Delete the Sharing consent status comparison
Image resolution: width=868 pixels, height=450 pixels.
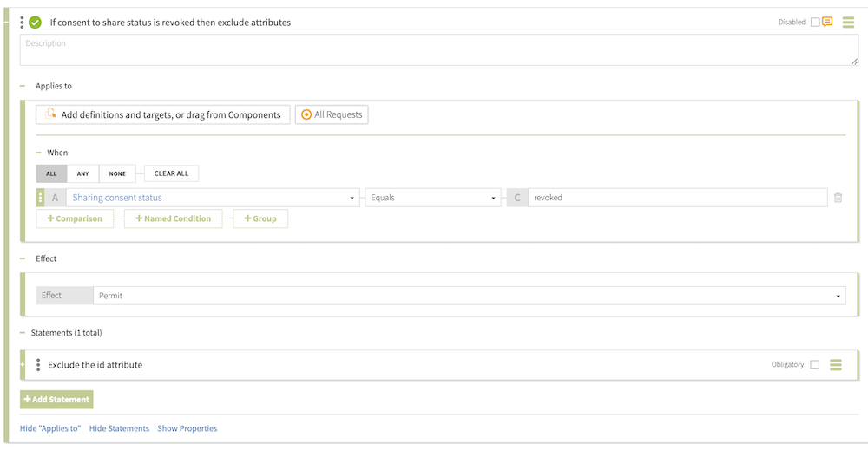click(x=838, y=198)
